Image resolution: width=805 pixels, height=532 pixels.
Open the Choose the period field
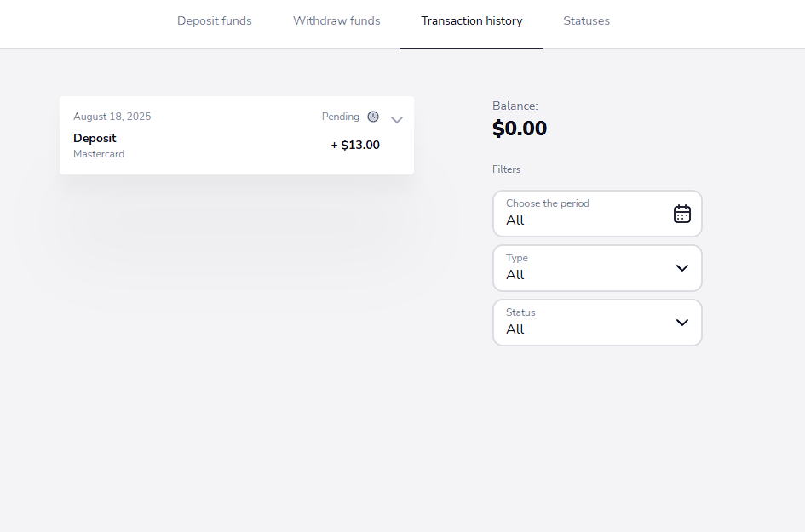597,214
